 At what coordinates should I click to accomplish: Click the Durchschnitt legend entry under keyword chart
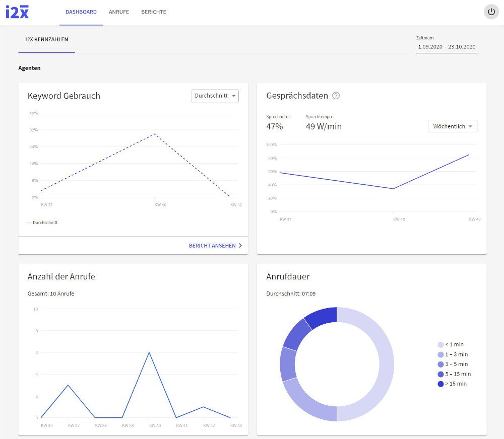[42, 223]
